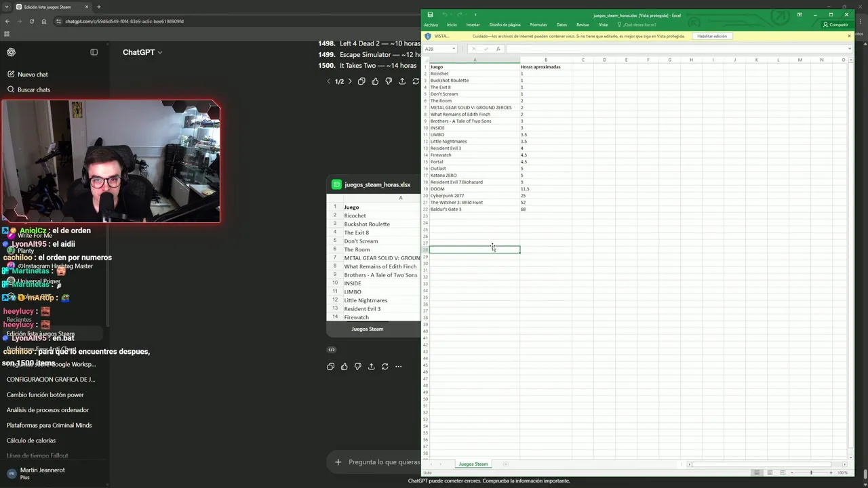The width and height of the screenshot is (868, 488).
Task: Select the 'Horas aproximadas' header cell
Action: [x=546, y=67]
